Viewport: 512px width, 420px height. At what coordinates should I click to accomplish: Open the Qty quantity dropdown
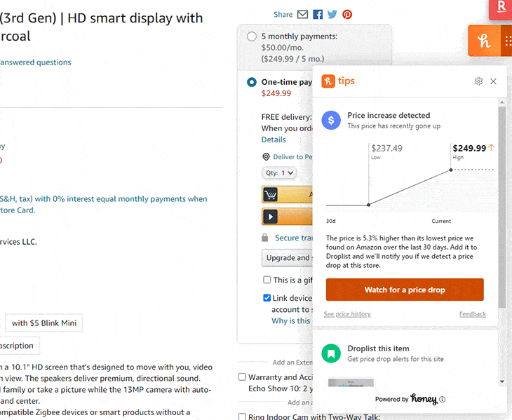coord(279,173)
